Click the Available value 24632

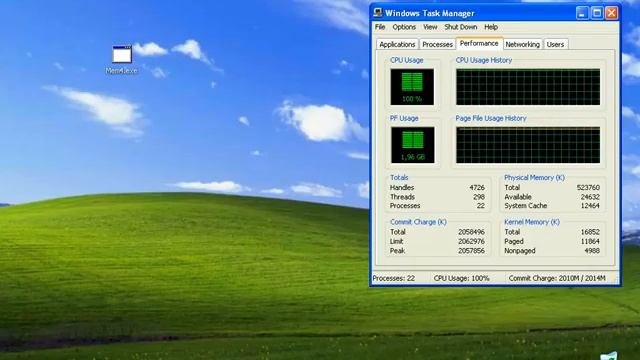coord(590,197)
